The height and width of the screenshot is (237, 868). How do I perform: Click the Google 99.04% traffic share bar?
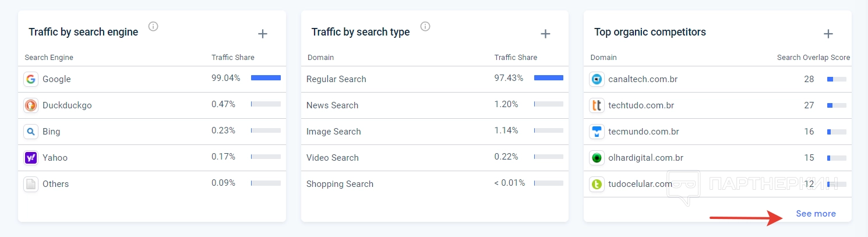click(x=266, y=78)
